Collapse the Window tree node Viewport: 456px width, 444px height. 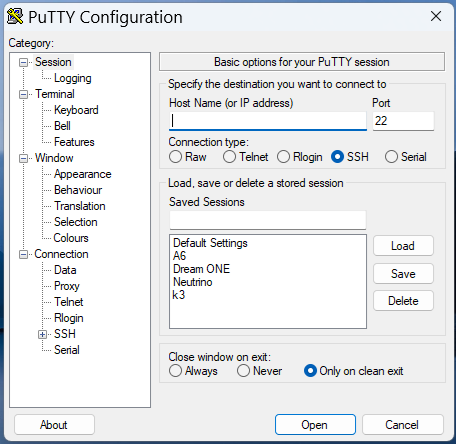click(x=23, y=158)
